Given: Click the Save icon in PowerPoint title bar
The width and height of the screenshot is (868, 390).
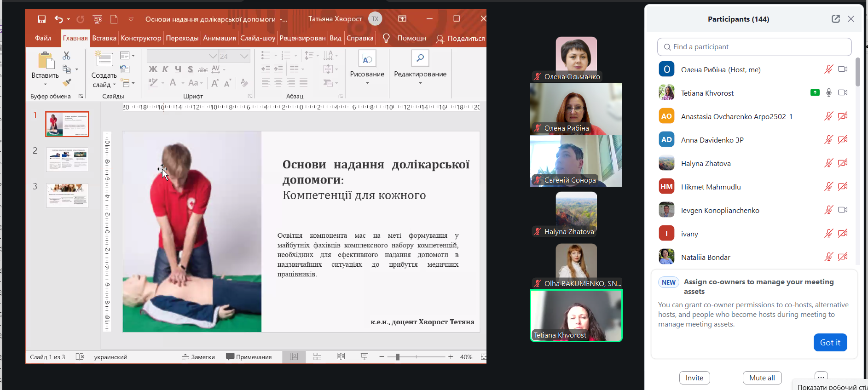Looking at the screenshot, I should coord(42,19).
